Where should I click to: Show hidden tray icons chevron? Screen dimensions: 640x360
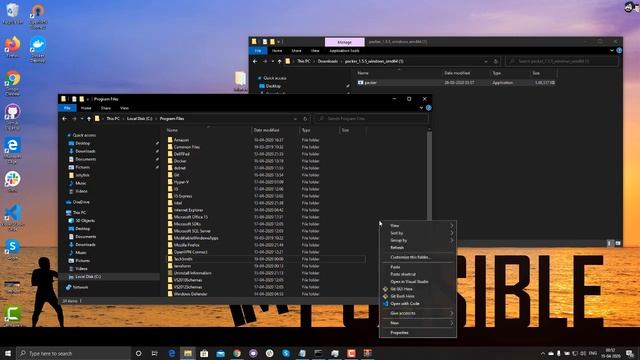(x=542, y=353)
